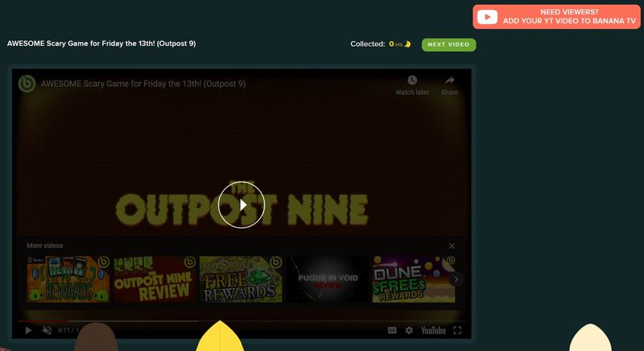Open the first Rewards thumbnail with cards
The width and height of the screenshot is (644, 351).
pos(68,279)
